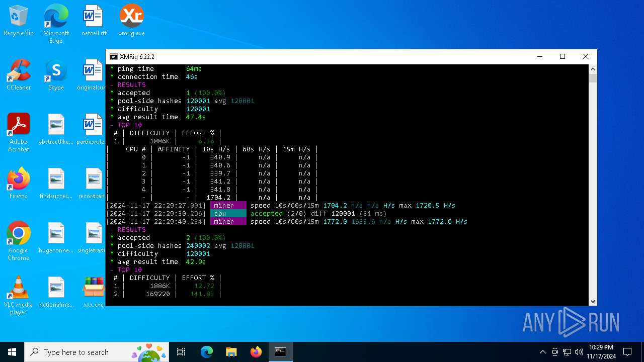
Task: Open the Google Chrome desktop shortcut
Action: 19,241
